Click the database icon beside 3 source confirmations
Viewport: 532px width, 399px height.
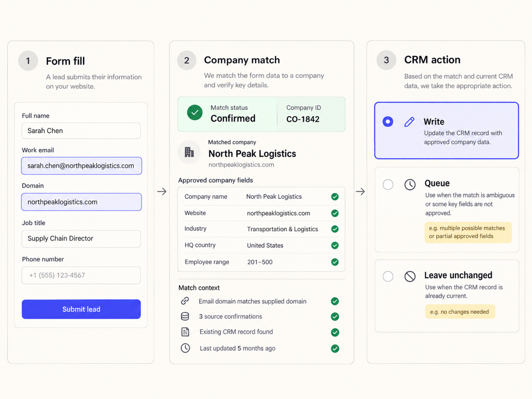coord(185,316)
